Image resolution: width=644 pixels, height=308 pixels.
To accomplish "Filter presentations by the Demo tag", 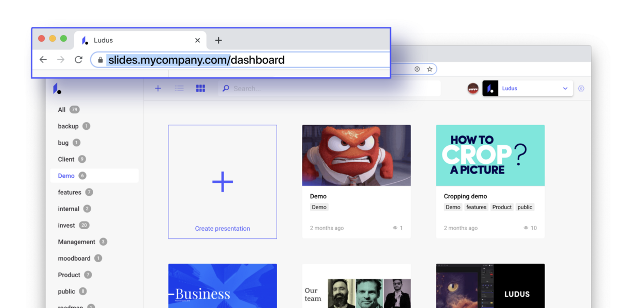I will 66,176.
